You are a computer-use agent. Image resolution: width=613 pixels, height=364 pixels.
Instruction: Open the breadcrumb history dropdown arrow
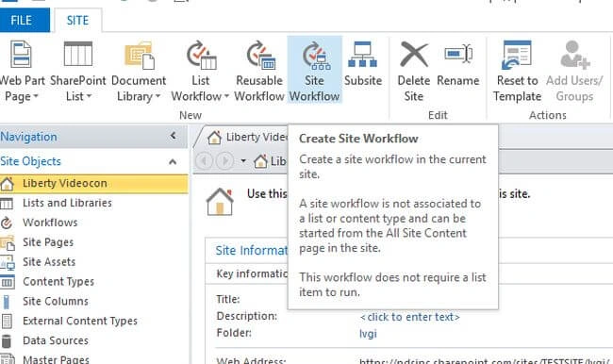pos(243,160)
